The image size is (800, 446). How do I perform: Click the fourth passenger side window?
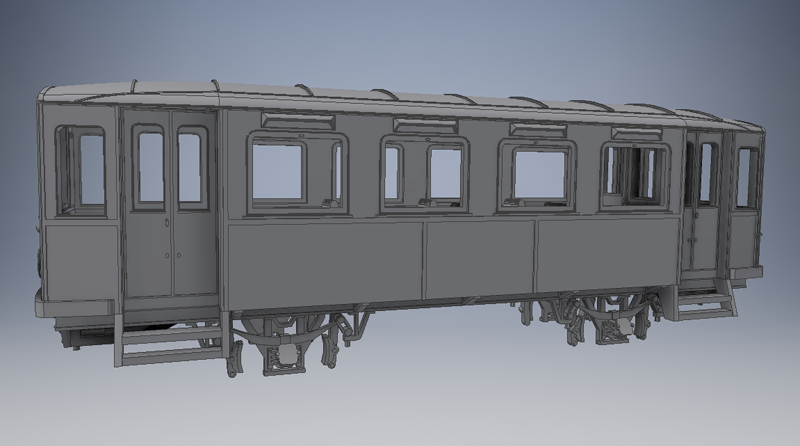tap(634, 171)
